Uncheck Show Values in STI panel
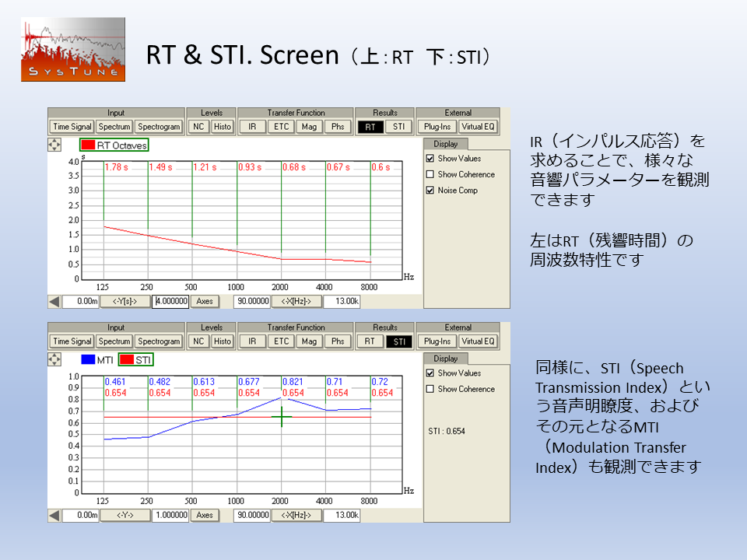 pos(430,373)
